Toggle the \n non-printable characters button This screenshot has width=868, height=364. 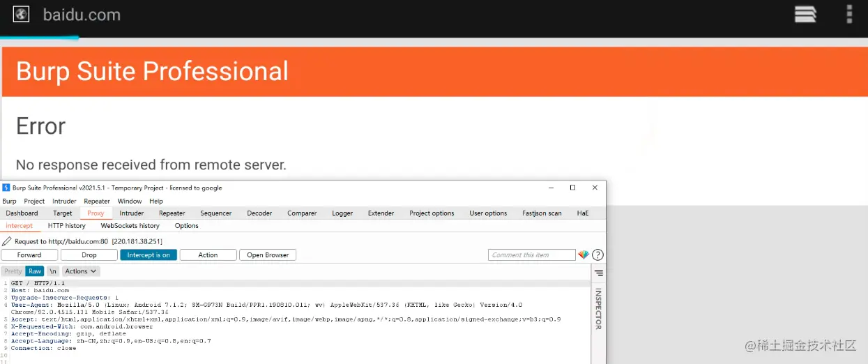tap(53, 271)
